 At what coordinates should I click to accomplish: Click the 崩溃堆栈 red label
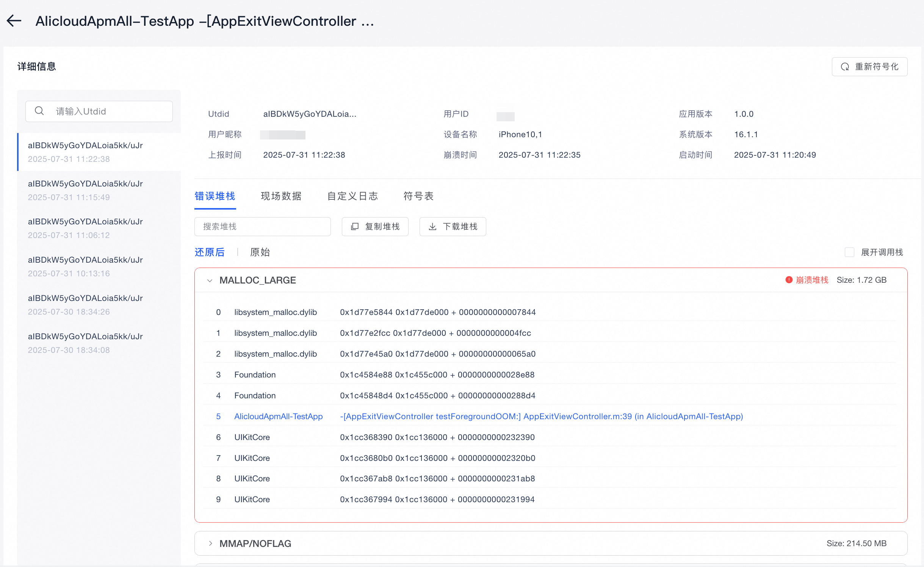click(x=812, y=280)
